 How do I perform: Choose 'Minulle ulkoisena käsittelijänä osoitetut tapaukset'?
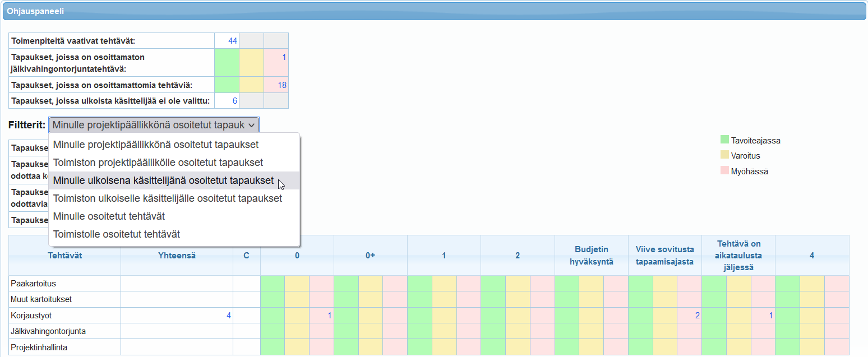163,180
